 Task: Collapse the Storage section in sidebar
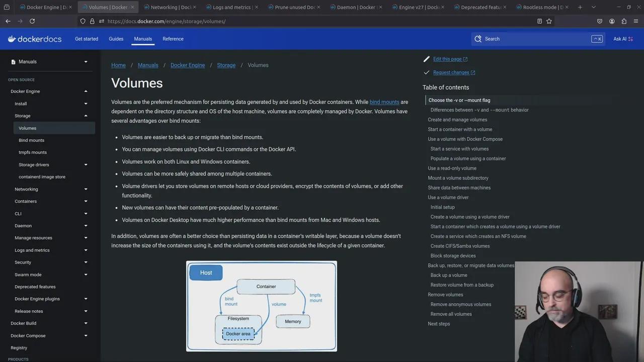click(86, 116)
